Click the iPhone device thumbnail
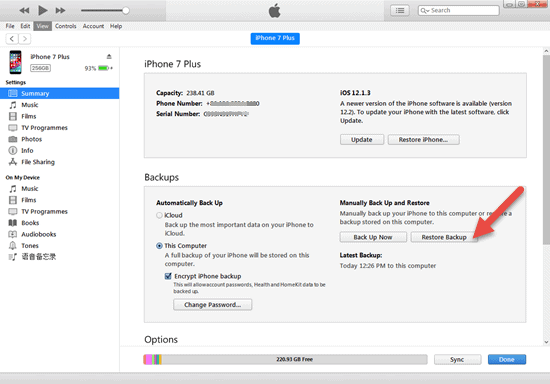 (15, 62)
